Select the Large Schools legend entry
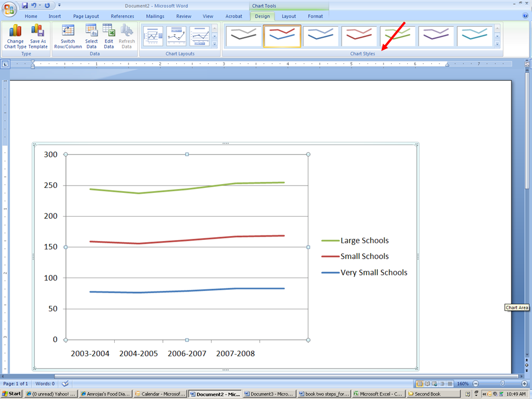 (x=355, y=241)
